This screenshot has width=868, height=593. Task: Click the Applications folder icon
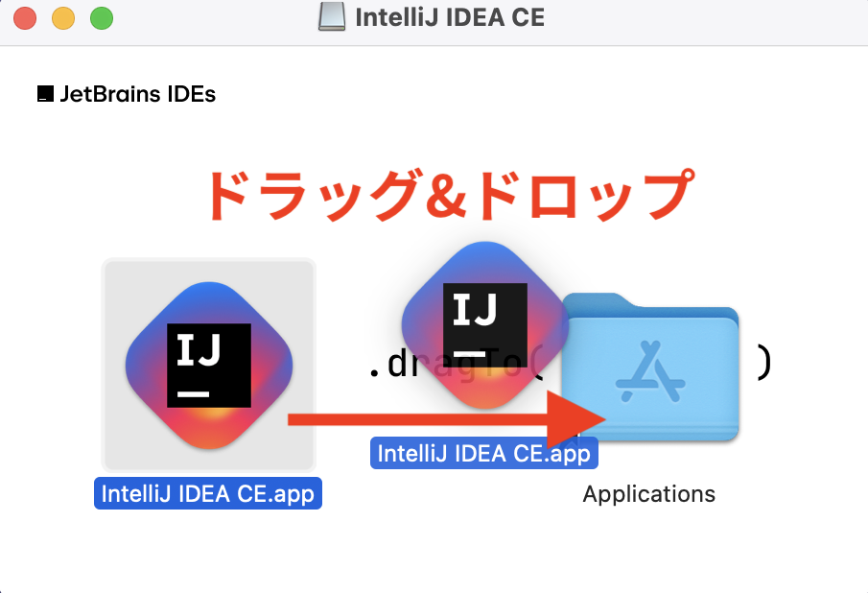[650, 368]
